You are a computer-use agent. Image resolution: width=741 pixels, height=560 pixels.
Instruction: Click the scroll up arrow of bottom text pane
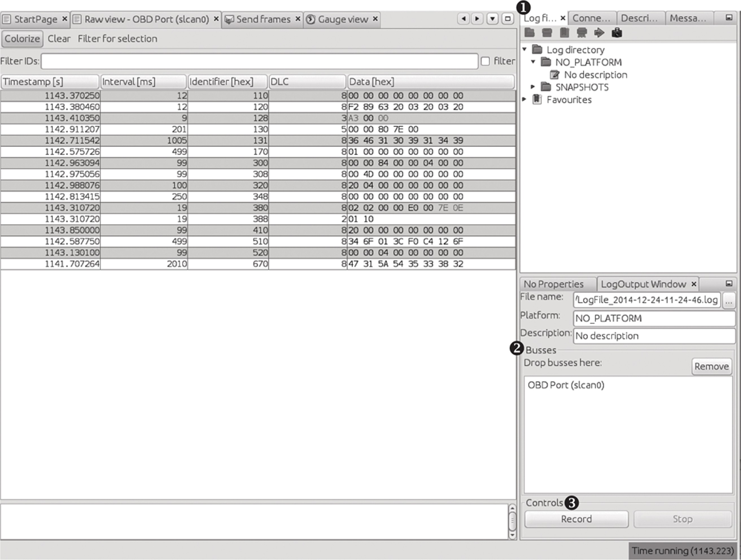coord(512,508)
